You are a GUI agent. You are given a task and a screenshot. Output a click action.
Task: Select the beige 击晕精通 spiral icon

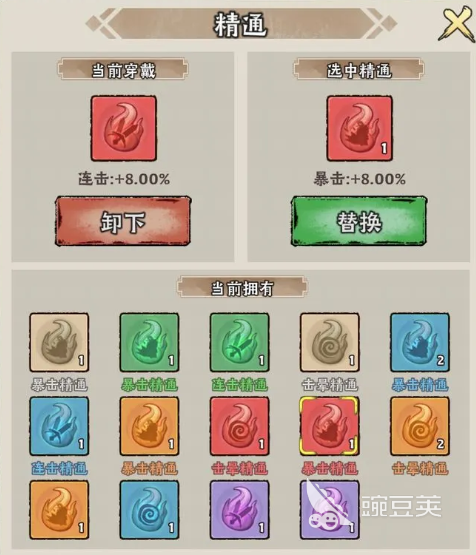tap(329, 342)
